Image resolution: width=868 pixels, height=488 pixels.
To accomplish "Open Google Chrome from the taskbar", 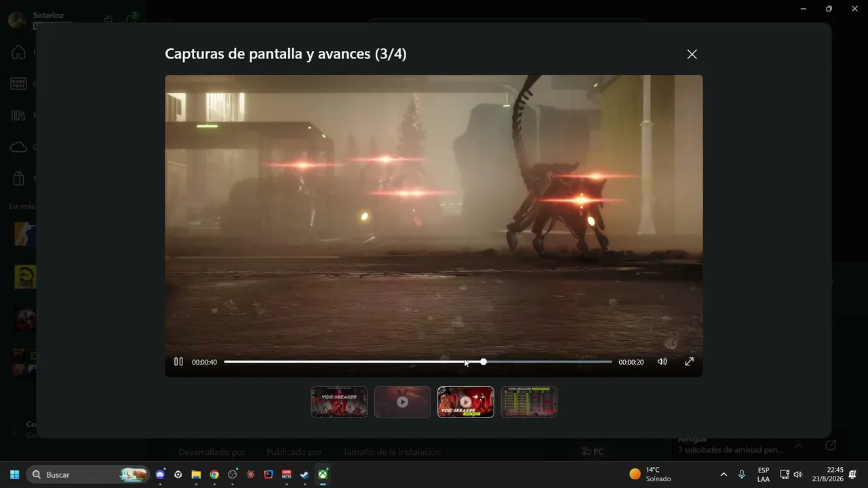I will pos(214,474).
